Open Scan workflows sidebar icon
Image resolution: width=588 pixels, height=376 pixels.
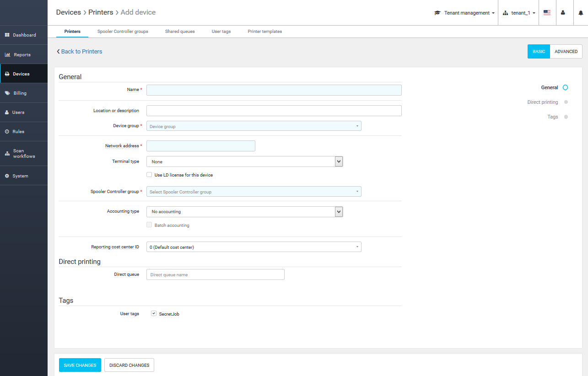[7, 154]
